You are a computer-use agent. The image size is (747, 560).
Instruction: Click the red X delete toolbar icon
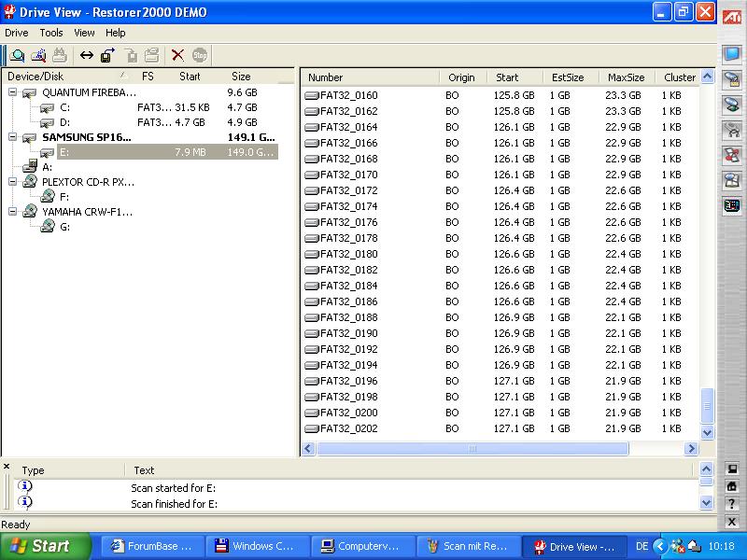[177, 56]
